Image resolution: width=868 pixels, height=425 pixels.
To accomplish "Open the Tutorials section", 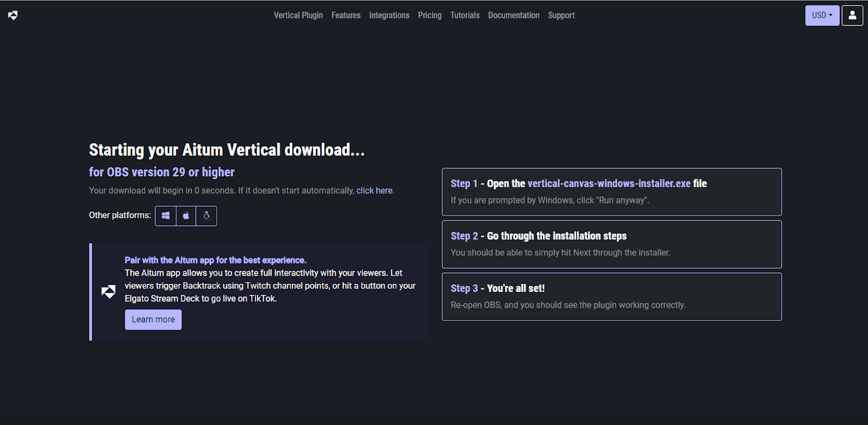I will click(465, 15).
